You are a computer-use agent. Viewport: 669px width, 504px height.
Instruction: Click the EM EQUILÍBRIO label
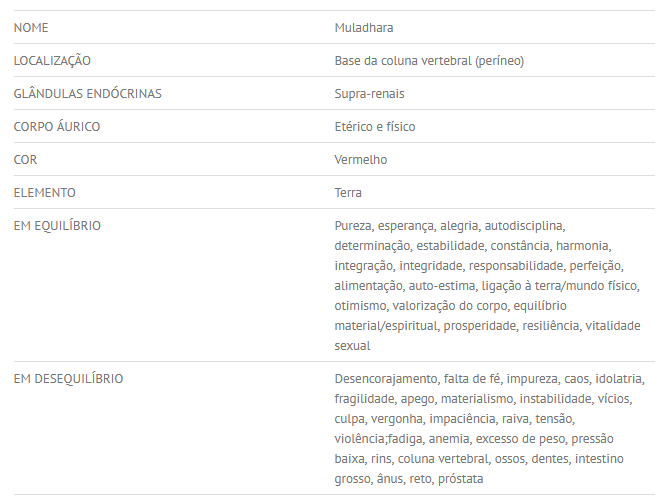click(x=57, y=226)
